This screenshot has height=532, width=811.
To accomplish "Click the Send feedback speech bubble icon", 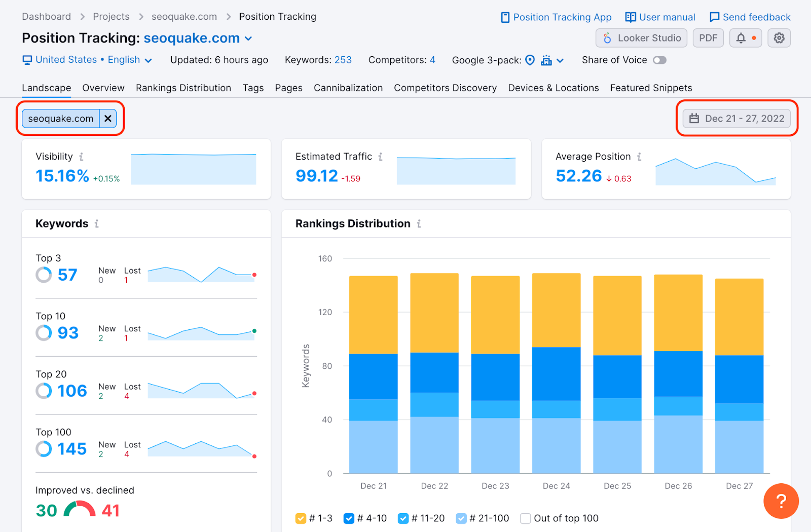I will click(x=714, y=17).
